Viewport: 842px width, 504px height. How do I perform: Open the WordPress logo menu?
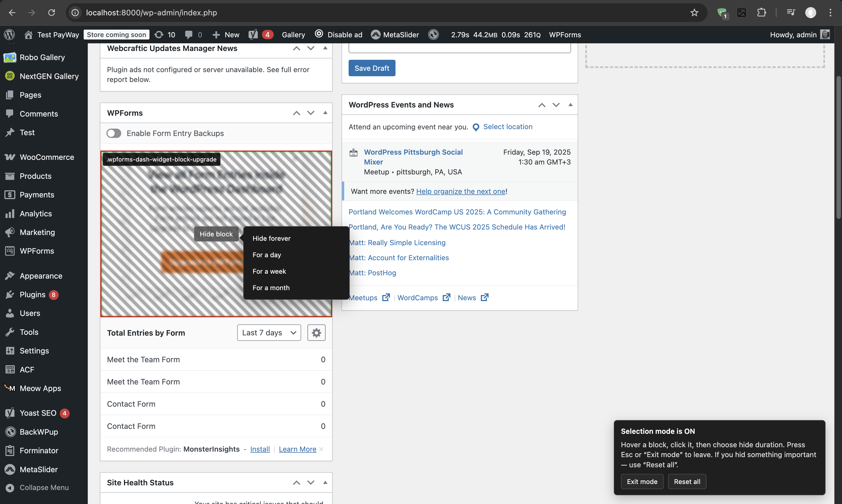10,35
